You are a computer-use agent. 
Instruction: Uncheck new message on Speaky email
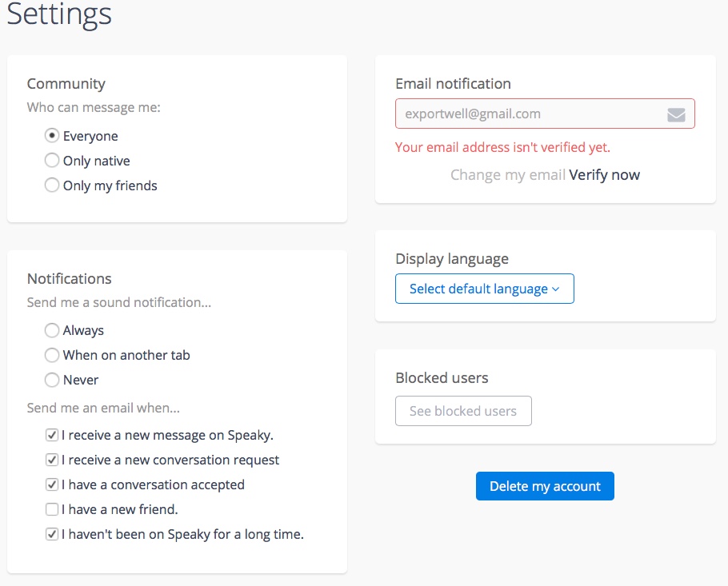click(x=52, y=436)
